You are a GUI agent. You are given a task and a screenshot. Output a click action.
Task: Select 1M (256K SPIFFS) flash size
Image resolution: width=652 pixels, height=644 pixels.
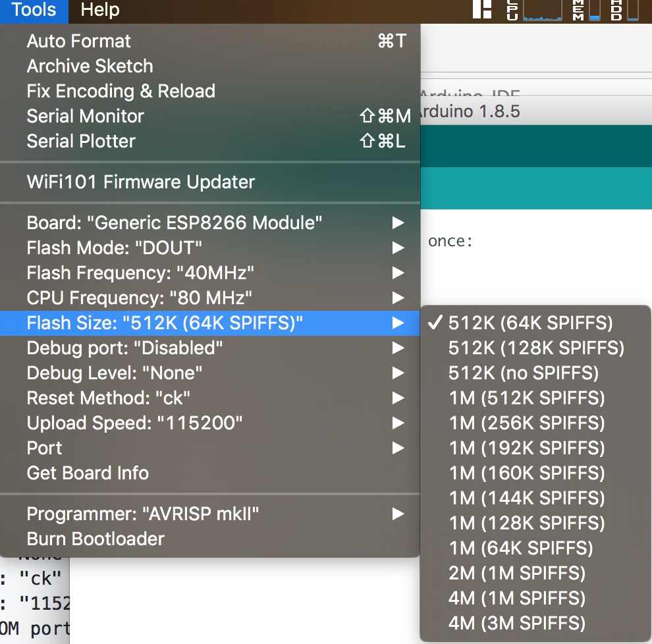point(535,423)
